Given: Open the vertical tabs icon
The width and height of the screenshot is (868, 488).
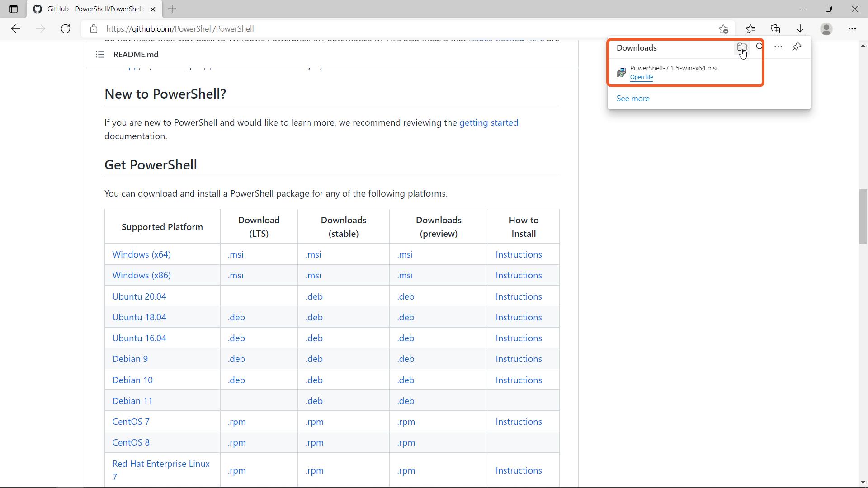Looking at the screenshot, I should click(x=14, y=9).
